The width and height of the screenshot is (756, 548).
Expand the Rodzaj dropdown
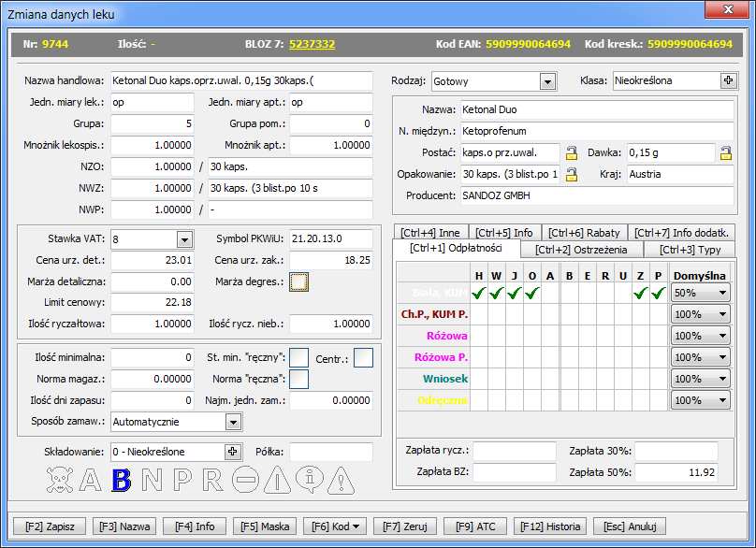[547, 80]
